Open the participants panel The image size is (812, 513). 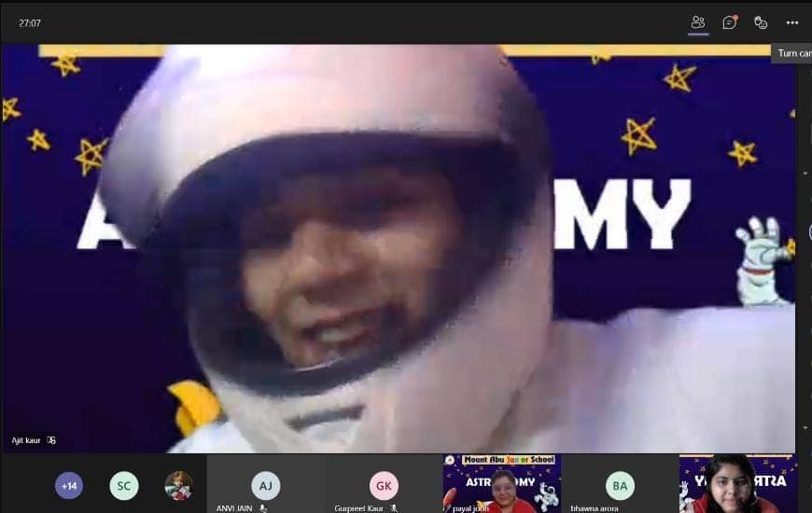click(x=698, y=22)
